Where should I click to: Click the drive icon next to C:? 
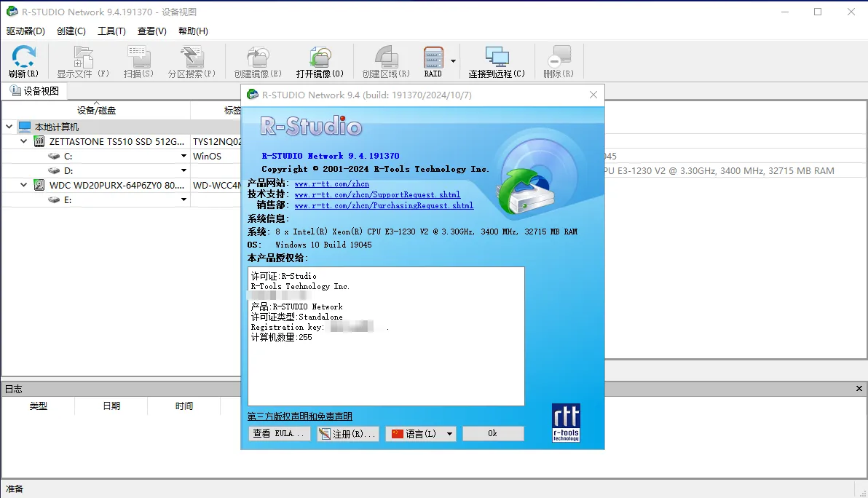pos(54,156)
